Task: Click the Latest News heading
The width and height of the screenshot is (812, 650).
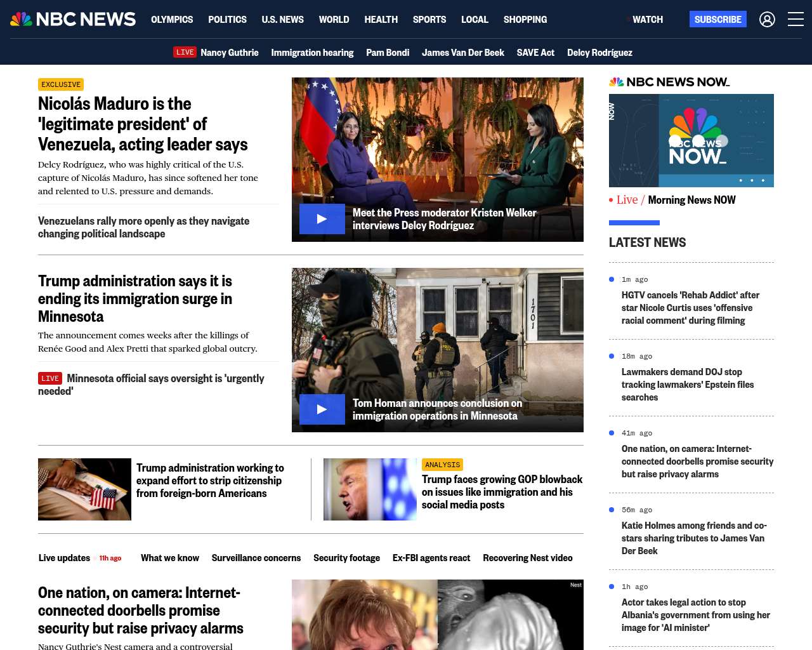Action: (647, 242)
